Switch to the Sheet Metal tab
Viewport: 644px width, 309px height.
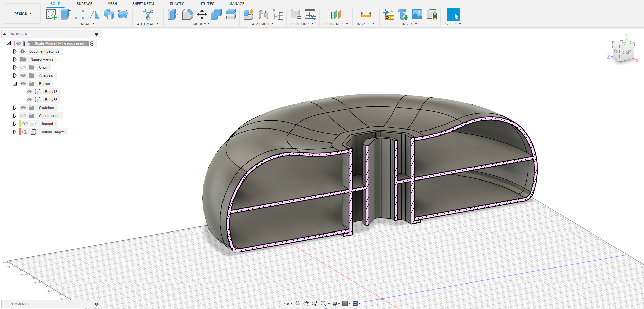(x=144, y=4)
